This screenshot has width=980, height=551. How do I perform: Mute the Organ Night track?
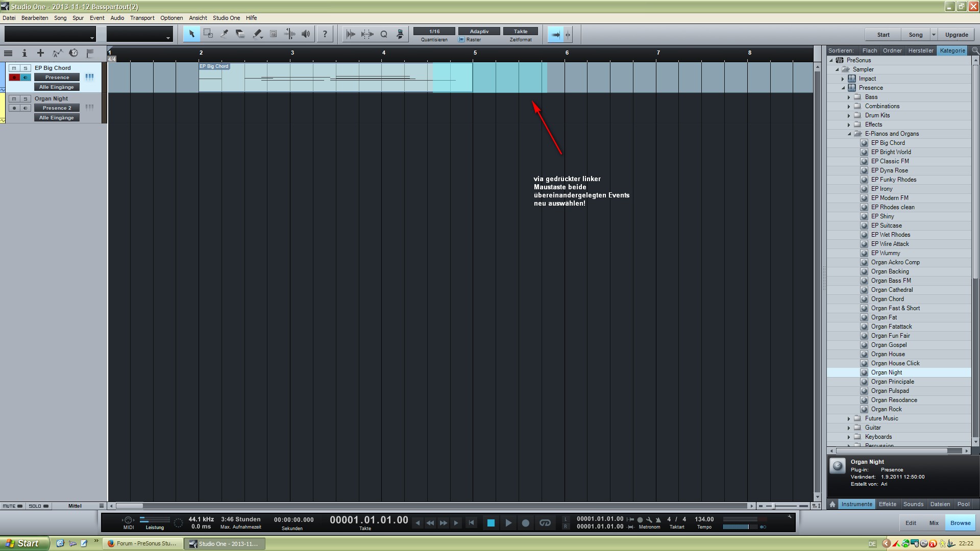point(14,98)
